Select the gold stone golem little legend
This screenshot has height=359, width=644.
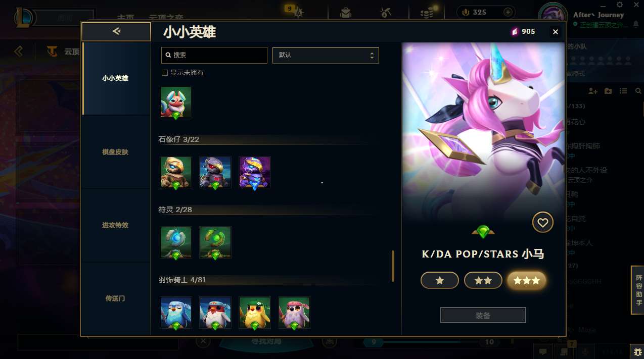pyautogui.click(x=176, y=172)
